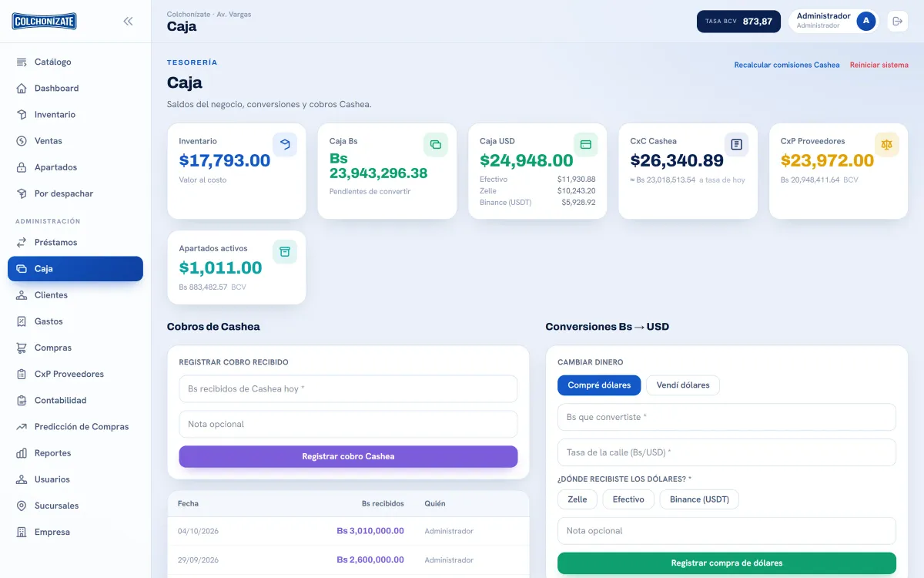Click the Contabilidad calculator icon
The width and height of the screenshot is (924, 578).
[x=22, y=400]
